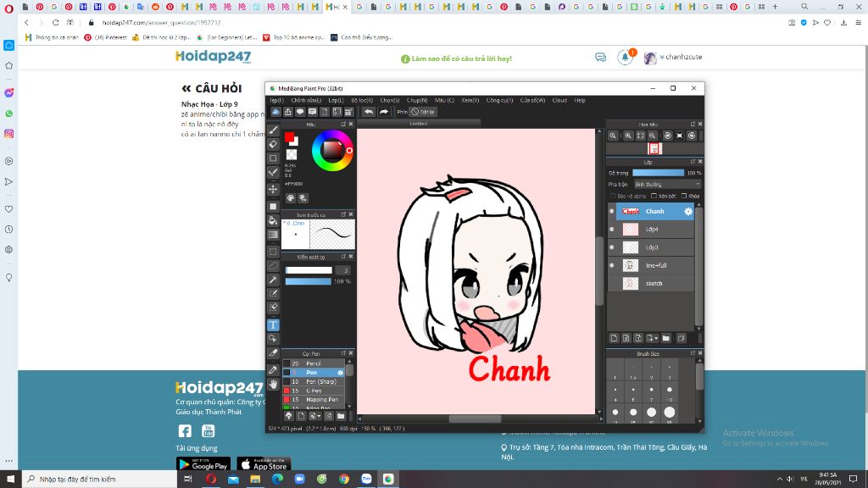The image size is (868, 488).
Task: Click the scroll-down arrow of brush list
Action: (x=349, y=406)
